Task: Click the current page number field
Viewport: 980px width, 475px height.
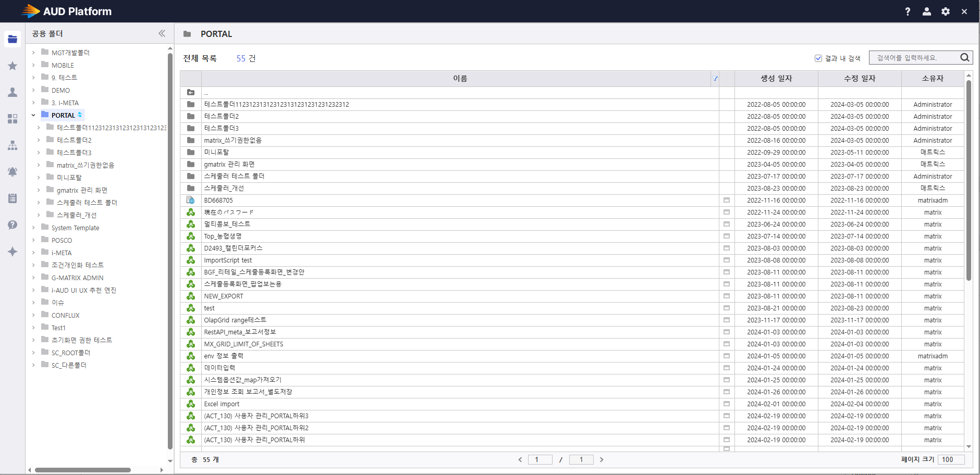Action: coord(540,459)
